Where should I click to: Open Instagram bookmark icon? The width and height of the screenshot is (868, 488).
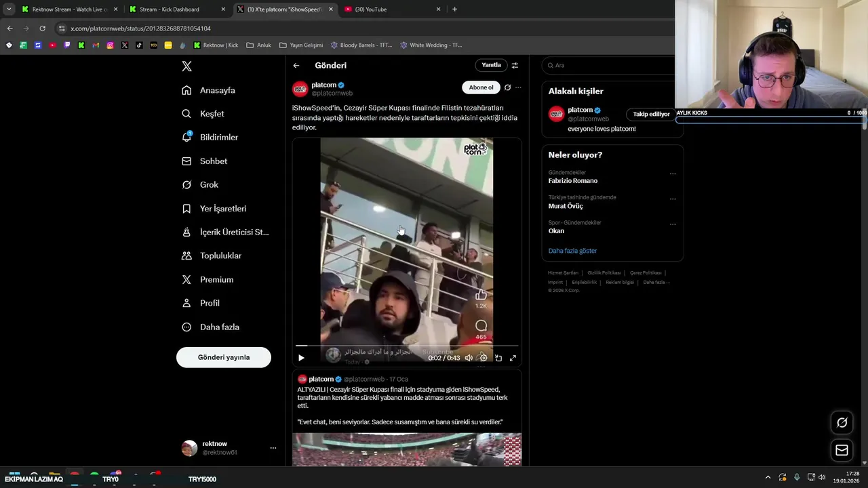pos(110,45)
